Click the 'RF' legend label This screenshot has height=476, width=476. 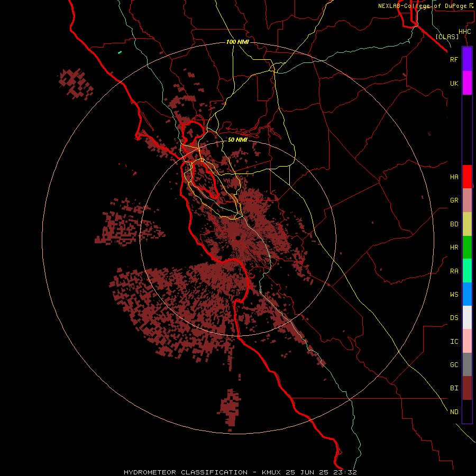pos(454,59)
